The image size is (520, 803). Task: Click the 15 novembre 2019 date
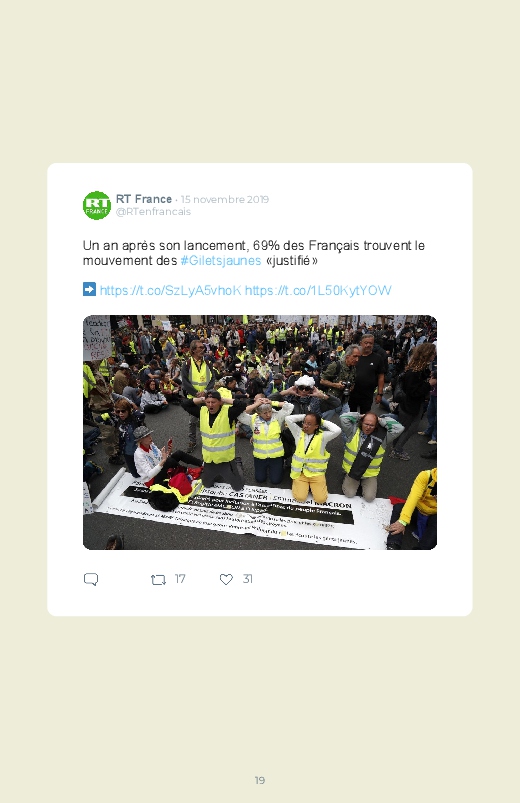pyautogui.click(x=224, y=199)
